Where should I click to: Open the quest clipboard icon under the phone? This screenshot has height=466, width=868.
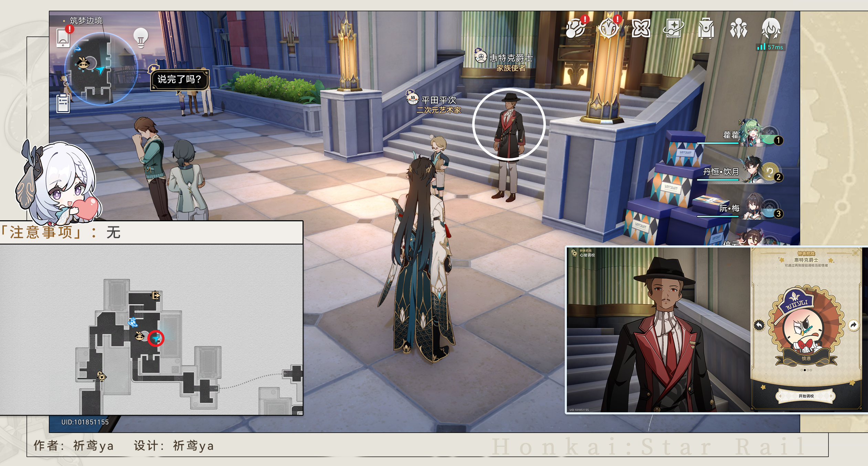coord(63,103)
